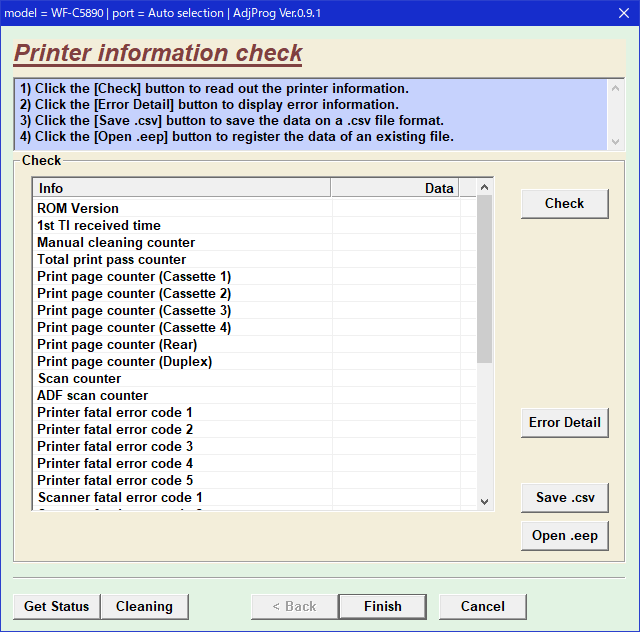Click the Check button
Screen dimensions: 640x632
click(564, 203)
